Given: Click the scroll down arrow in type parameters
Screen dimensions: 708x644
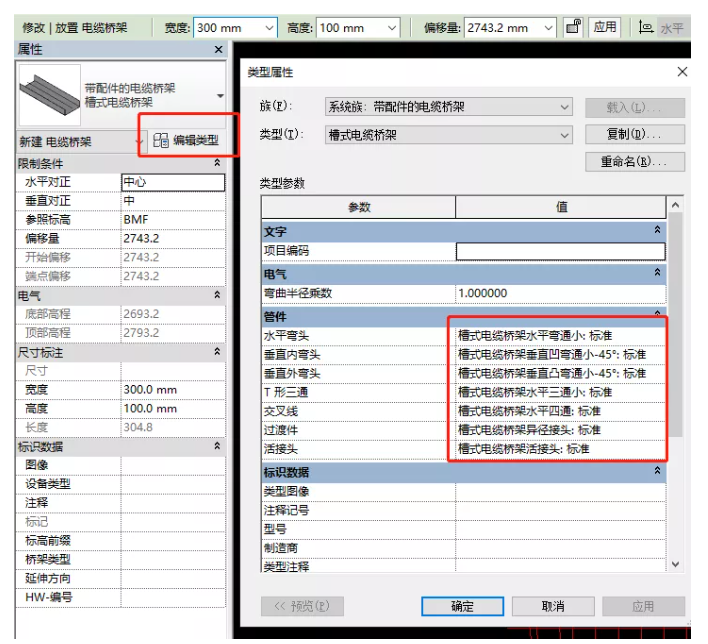Looking at the screenshot, I should [x=675, y=564].
